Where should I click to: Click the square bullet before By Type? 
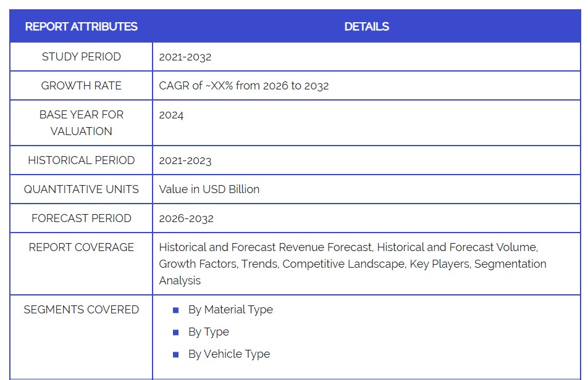click(175, 332)
